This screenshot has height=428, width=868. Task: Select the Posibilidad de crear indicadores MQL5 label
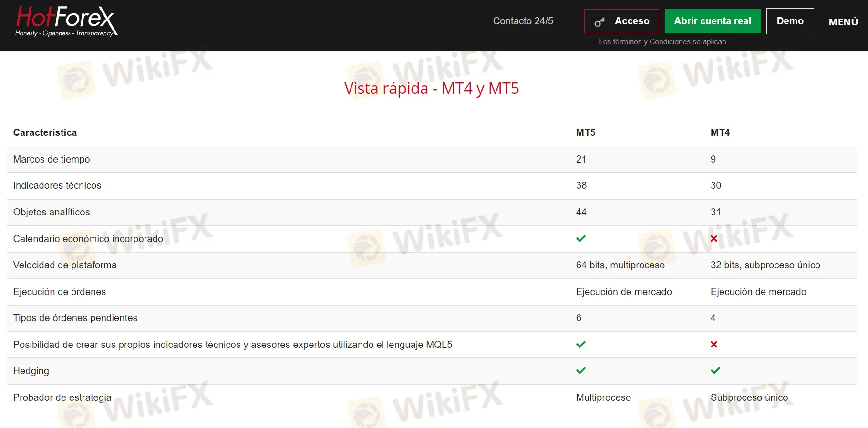233,345
